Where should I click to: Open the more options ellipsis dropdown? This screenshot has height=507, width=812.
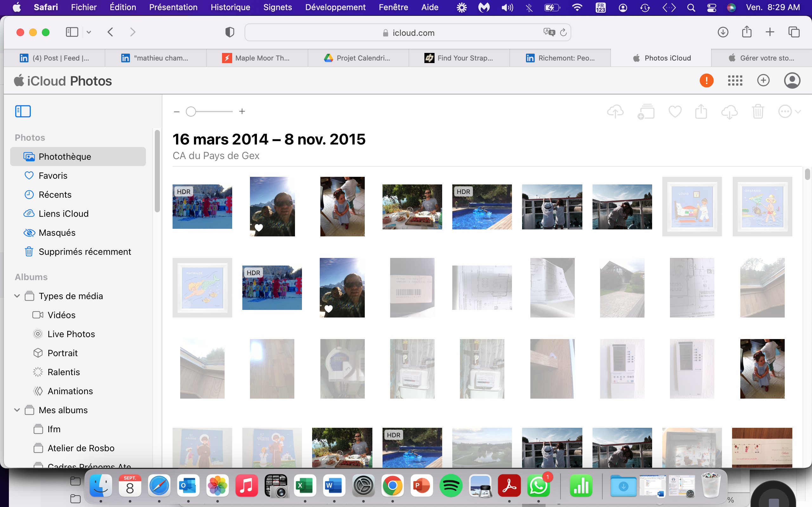coord(789,112)
